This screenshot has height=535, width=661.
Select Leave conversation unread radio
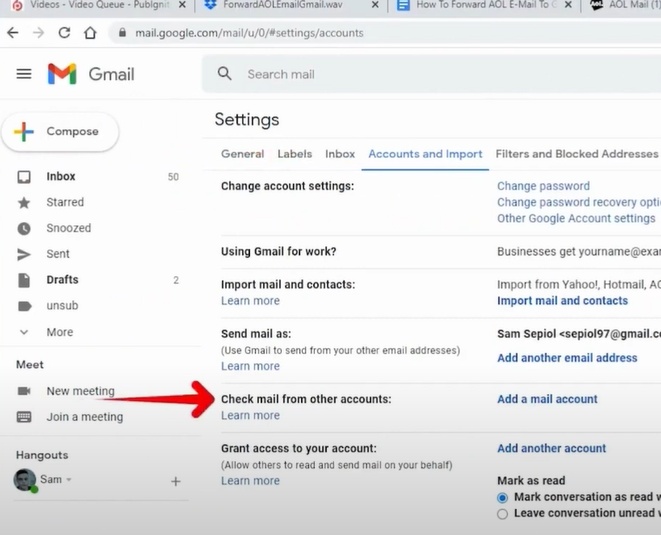point(502,514)
